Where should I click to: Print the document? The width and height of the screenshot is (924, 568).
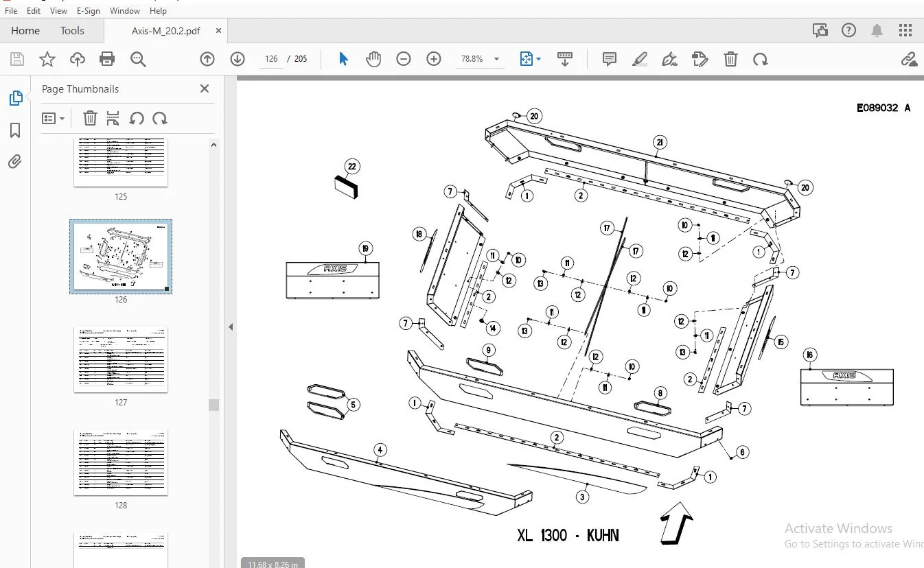107,59
